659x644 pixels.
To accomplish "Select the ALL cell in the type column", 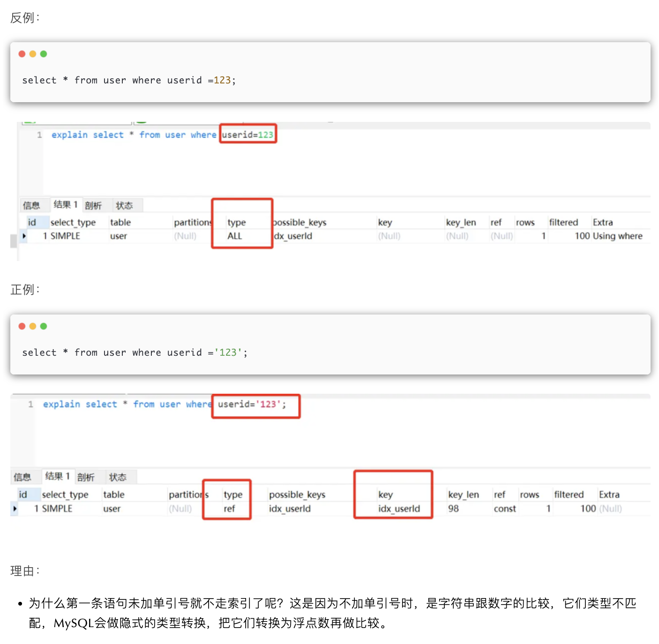I will click(235, 236).
